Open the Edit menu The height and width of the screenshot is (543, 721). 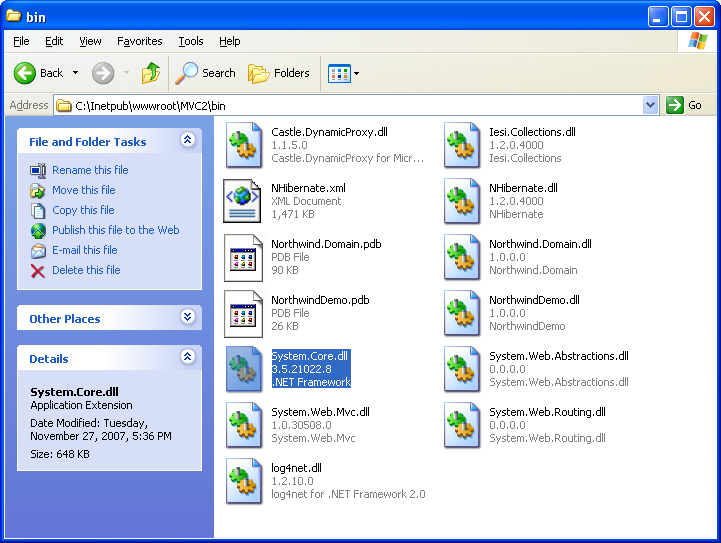(x=54, y=41)
